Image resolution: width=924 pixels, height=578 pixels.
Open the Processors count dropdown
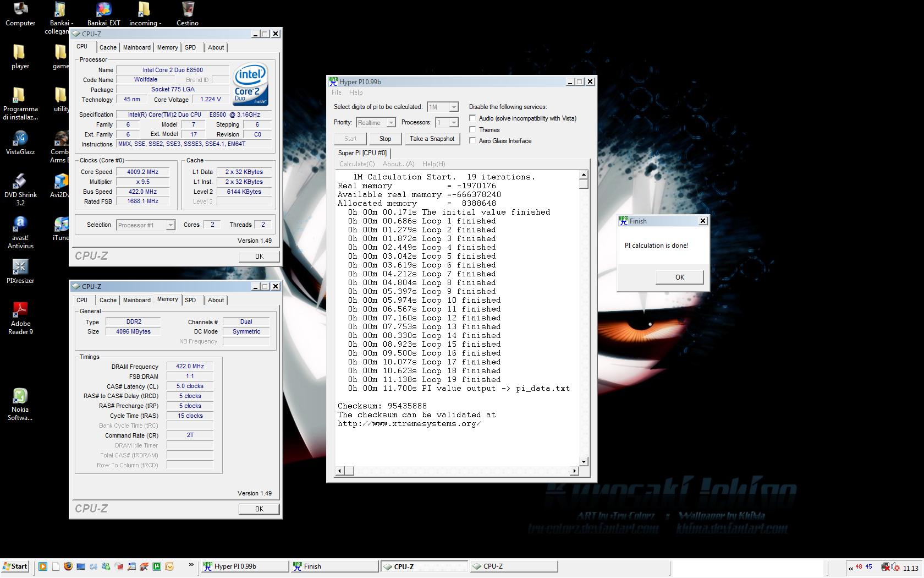454,123
